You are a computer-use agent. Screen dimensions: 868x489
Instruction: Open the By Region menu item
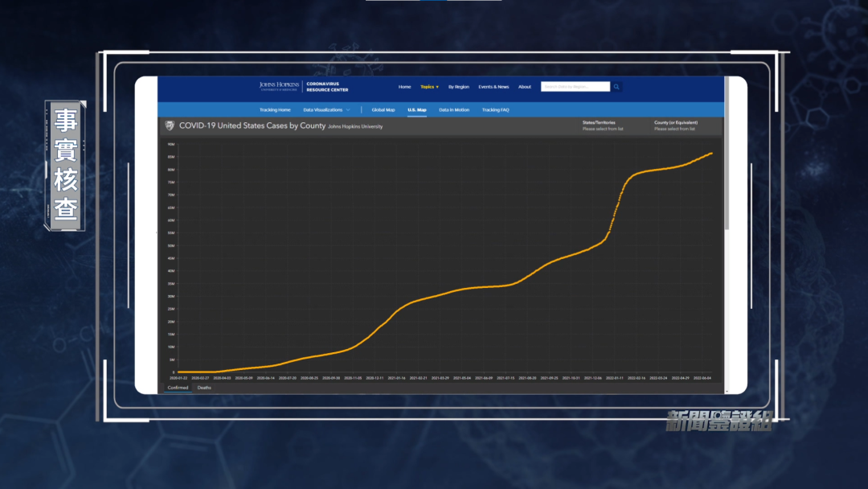[x=458, y=87]
